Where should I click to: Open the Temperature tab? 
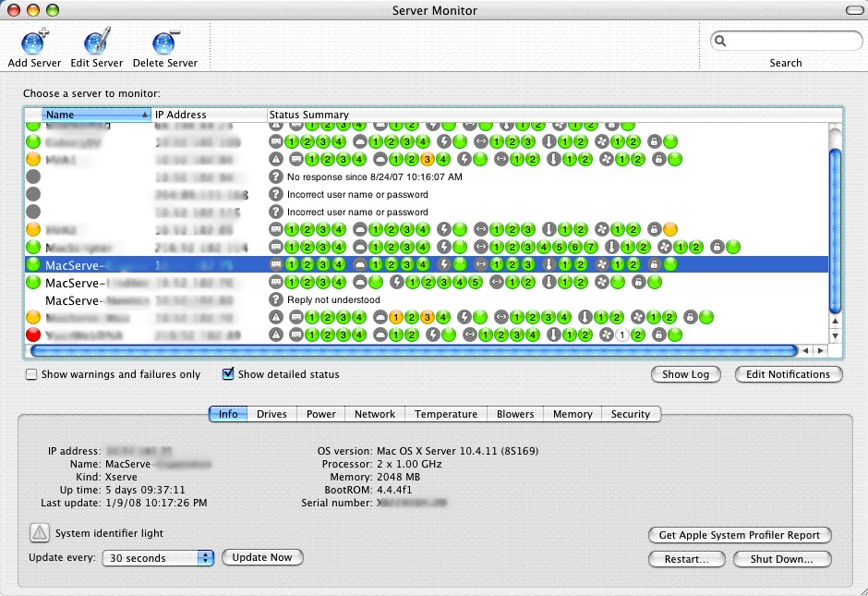[446, 414]
